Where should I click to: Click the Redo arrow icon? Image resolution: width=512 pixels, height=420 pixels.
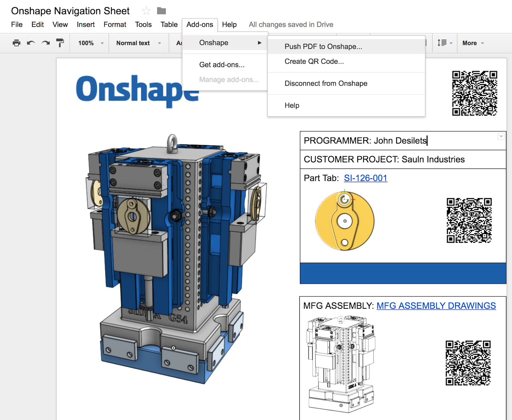pyautogui.click(x=46, y=43)
